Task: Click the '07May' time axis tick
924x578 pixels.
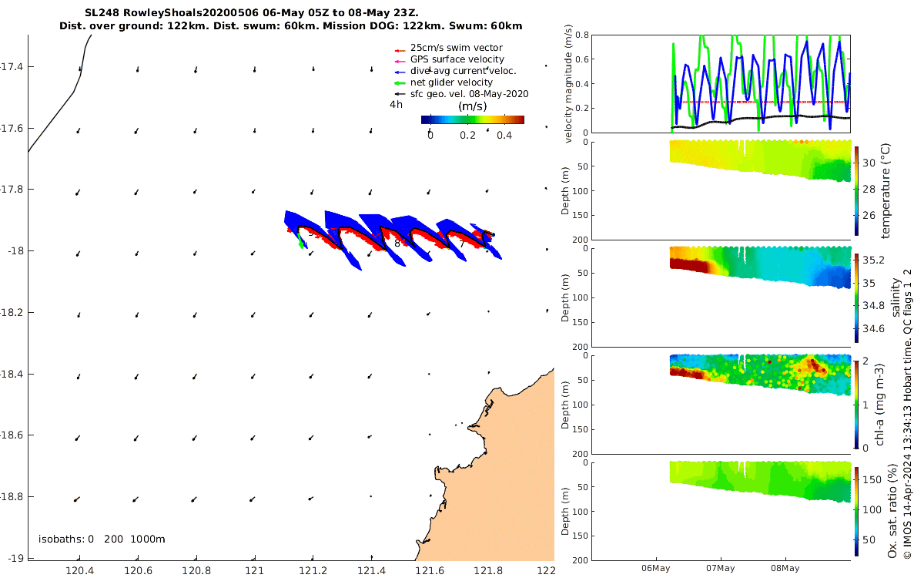Action: [721, 568]
